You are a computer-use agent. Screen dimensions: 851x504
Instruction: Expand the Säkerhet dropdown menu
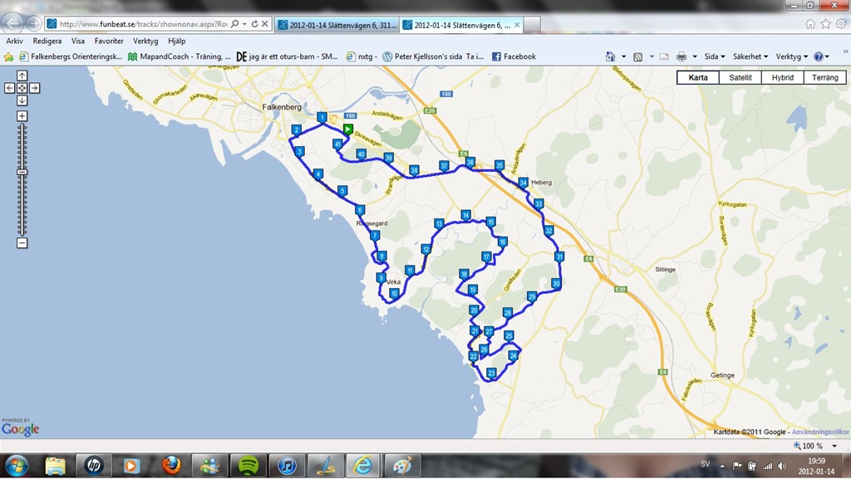[x=750, y=56]
